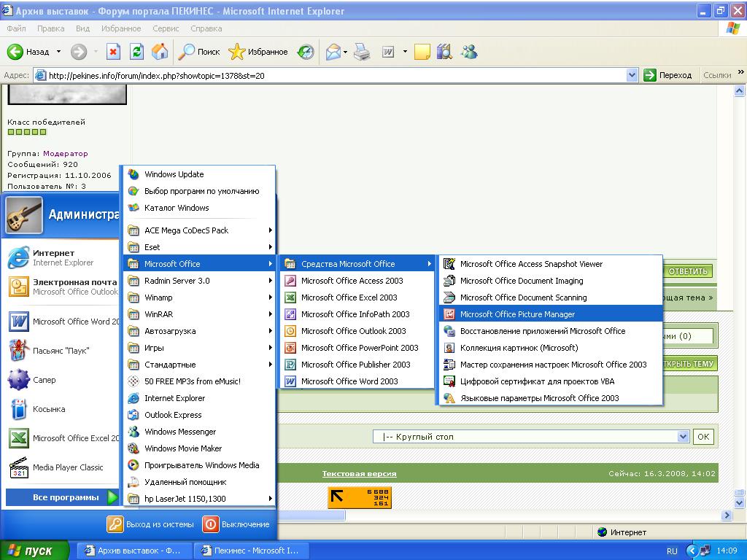Click the Microsoft Office InfoPath 2003 icon
Screen dimensions: 747x560
(290, 314)
